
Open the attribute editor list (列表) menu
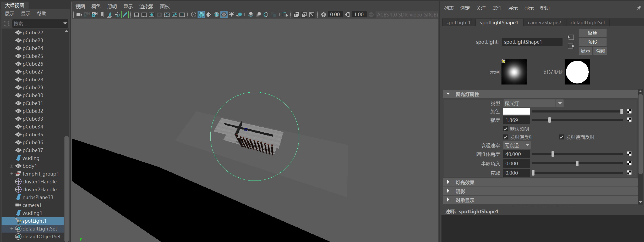[449, 8]
